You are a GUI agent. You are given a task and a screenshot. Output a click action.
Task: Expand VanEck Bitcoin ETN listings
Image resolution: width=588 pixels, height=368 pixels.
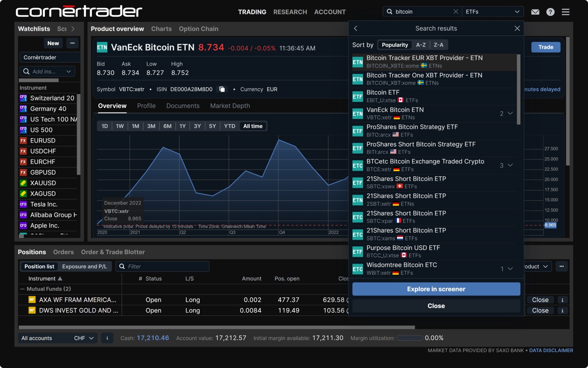point(510,113)
